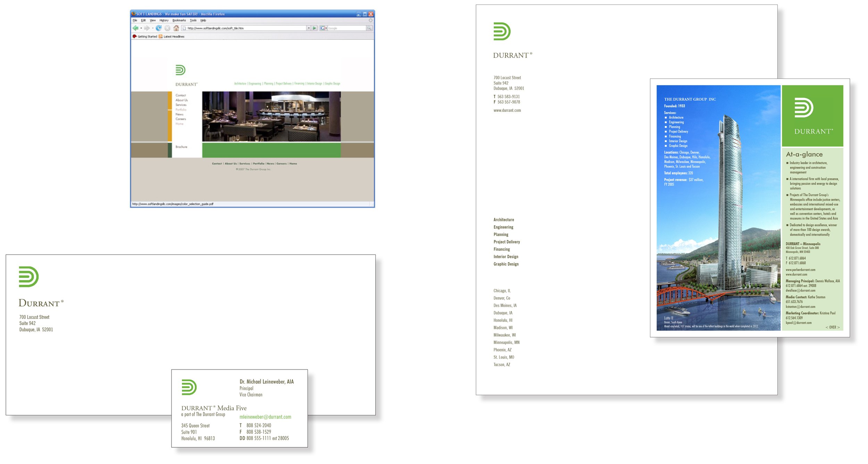Image resolution: width=868 pixels, height=464 pixels.
Task: Click the white Durrant logo on the brochure
Action: (804, 108)
